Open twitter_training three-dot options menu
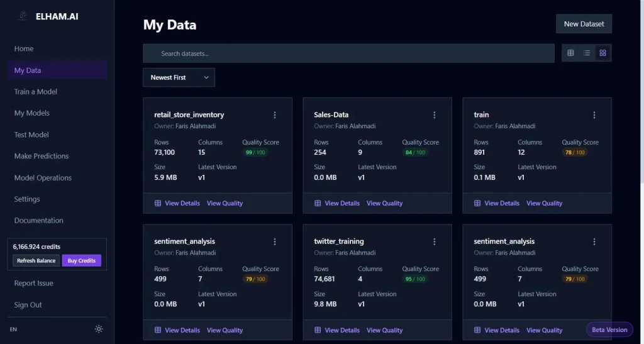The height and width of the screenshot is (344, 644). (x=434, y=241)
